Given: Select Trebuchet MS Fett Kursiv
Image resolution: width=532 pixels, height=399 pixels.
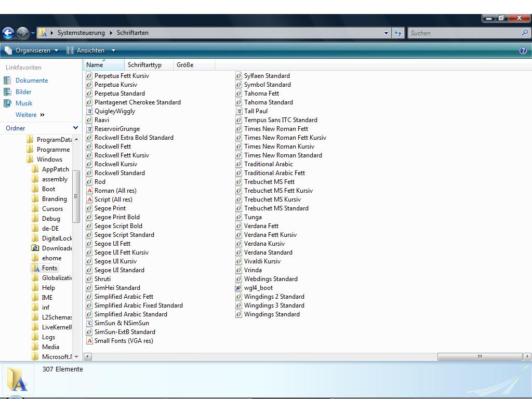Looking at the screenshot, I should pos(278,191).
